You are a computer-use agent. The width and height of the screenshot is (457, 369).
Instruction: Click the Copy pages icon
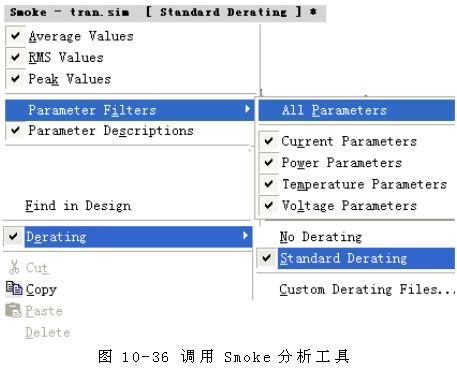14,289
